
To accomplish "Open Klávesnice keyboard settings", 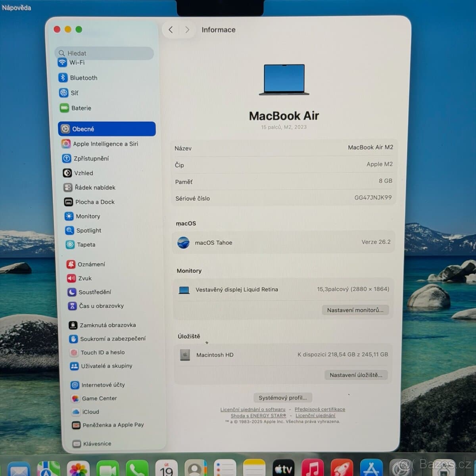I will pos(92,443).
